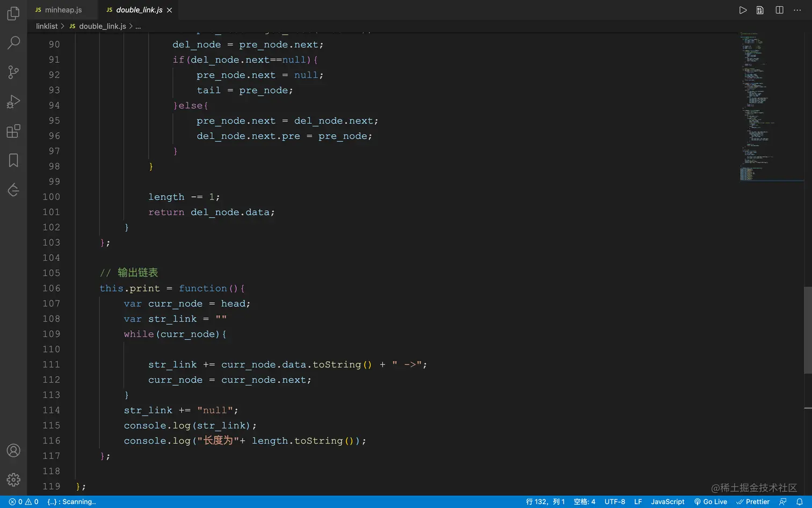The image size is (812, 508).
Task: Split the editor to the right
Action: (x=779, y=10)
